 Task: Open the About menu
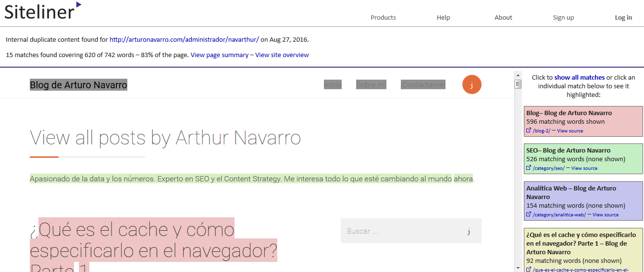coord(503,17)
